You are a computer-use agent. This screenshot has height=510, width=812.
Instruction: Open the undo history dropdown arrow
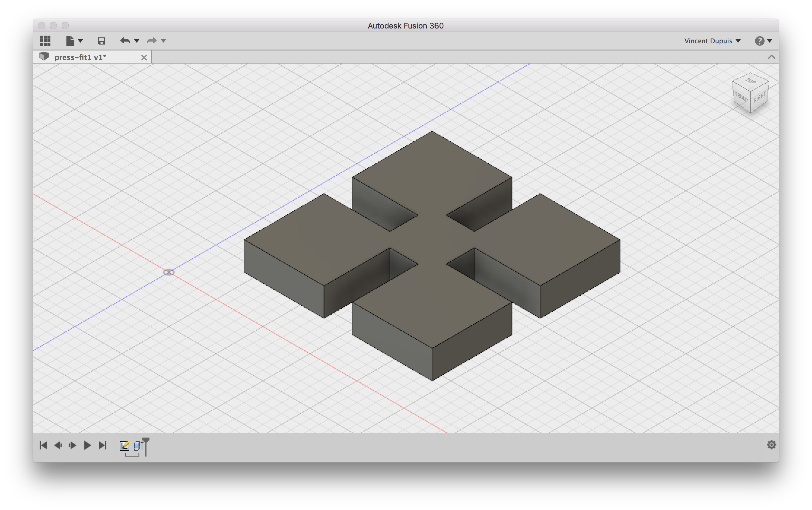tap(137, 41)
